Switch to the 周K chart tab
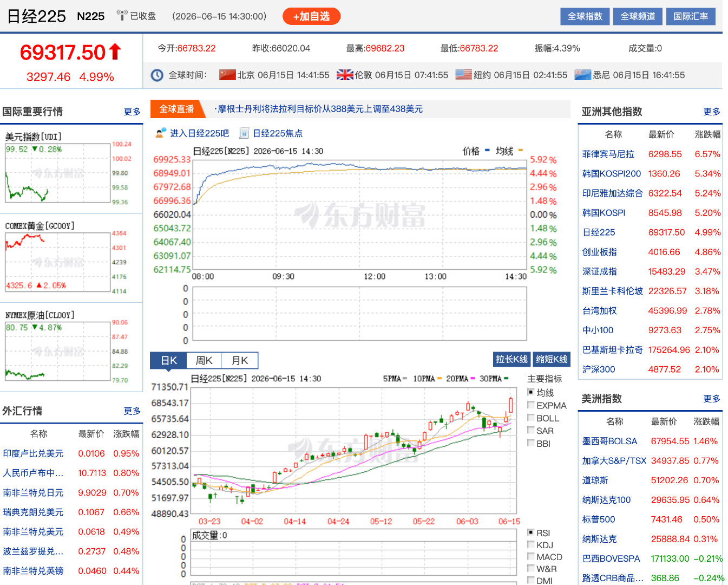This screenshot has height=585, width=728. 204,360
